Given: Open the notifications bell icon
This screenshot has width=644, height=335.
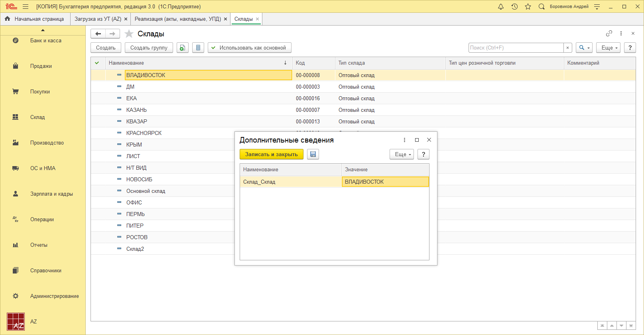Looking at the screenshot, I should (501, 6).
